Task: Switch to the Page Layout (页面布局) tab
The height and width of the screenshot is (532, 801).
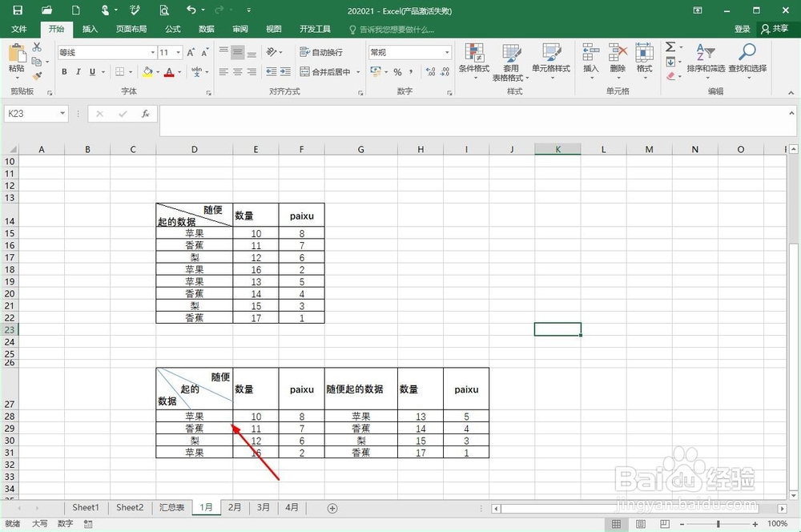Action: tap(131, 29)
